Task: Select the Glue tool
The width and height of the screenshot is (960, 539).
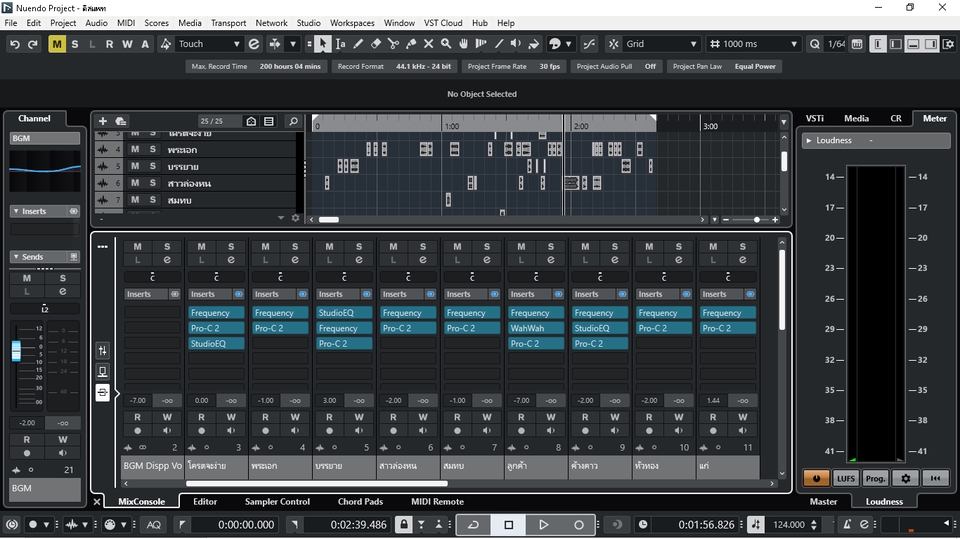Action: point(411,44)
